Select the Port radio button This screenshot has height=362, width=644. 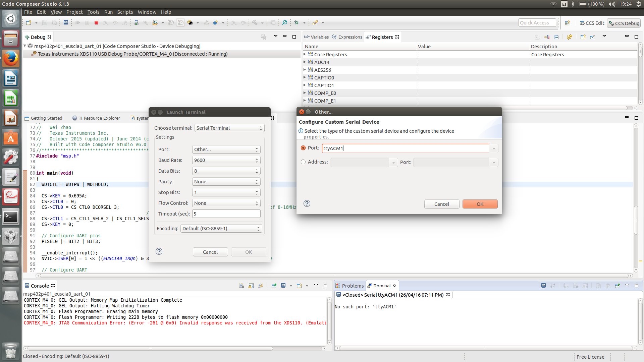tap(303, 148)
